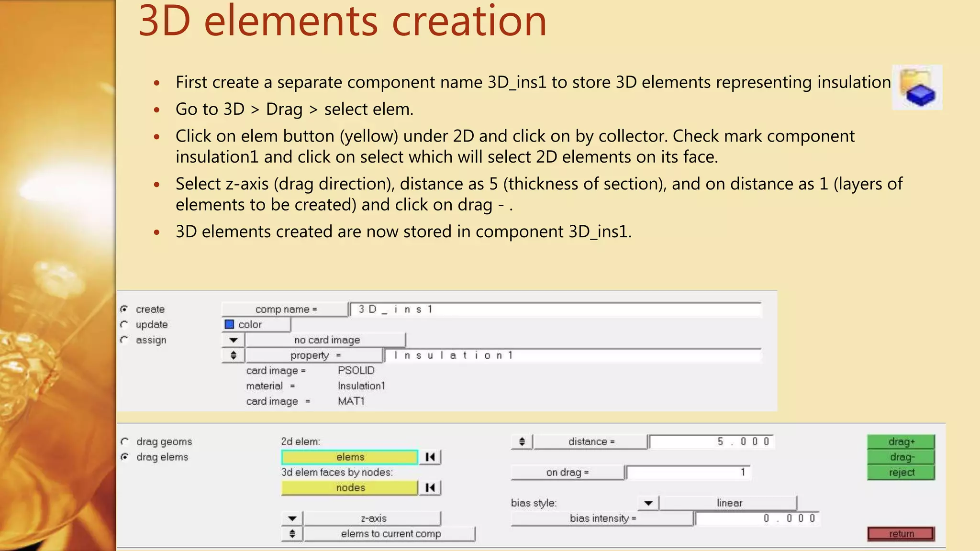The height and width of the screenshot is (551, 980).
Task: Click the red return button
Action: (x=901, y=534)
